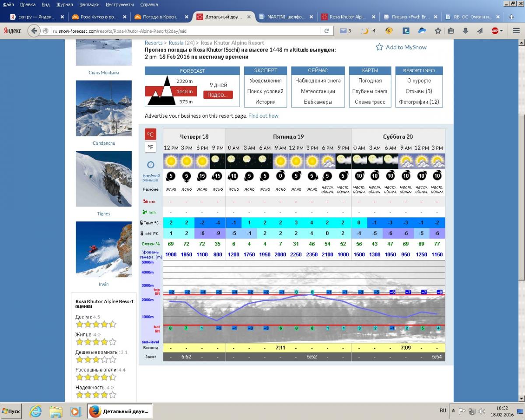This screenshot has width=525, height=420.
Task: Click the browser back arrow button
Action: [34, 31]
